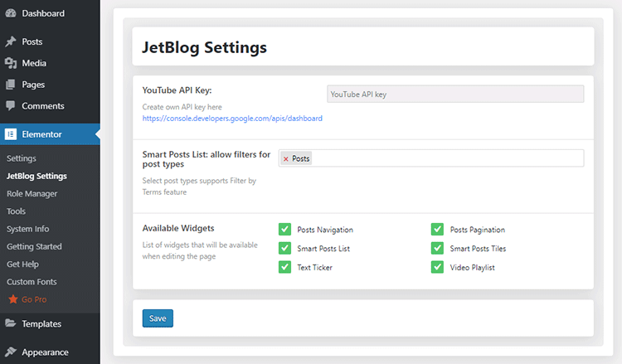Remove the Posts tag with red X

tap(285, 159)
